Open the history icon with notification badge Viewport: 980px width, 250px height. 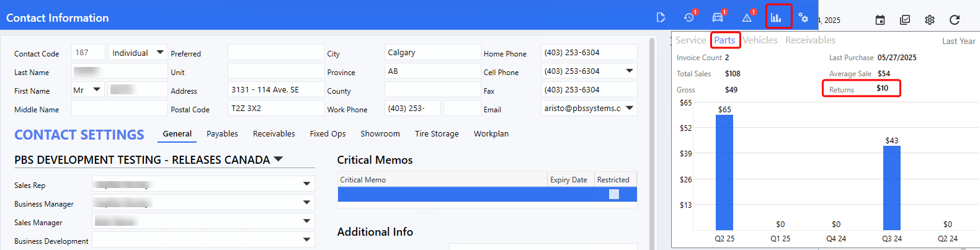pyautogui.click(x=688, y=18)
